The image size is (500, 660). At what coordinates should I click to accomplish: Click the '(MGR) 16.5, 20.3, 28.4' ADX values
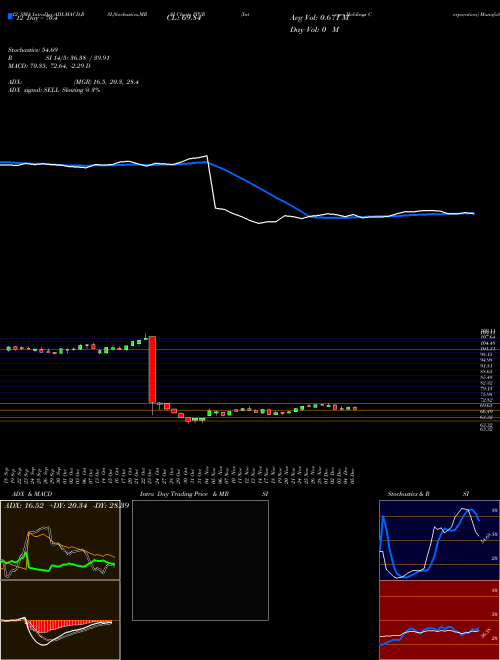tap(106, 82)
